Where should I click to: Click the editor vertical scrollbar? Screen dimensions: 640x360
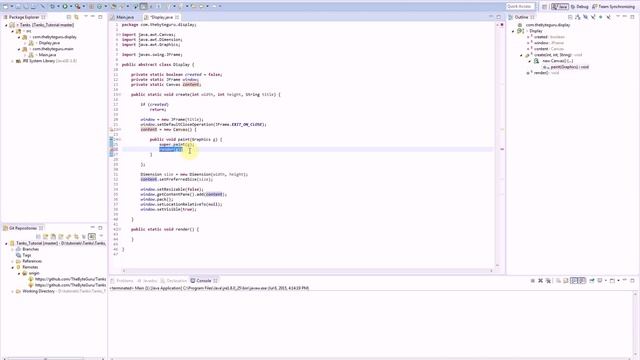click(x=497, y=145)
